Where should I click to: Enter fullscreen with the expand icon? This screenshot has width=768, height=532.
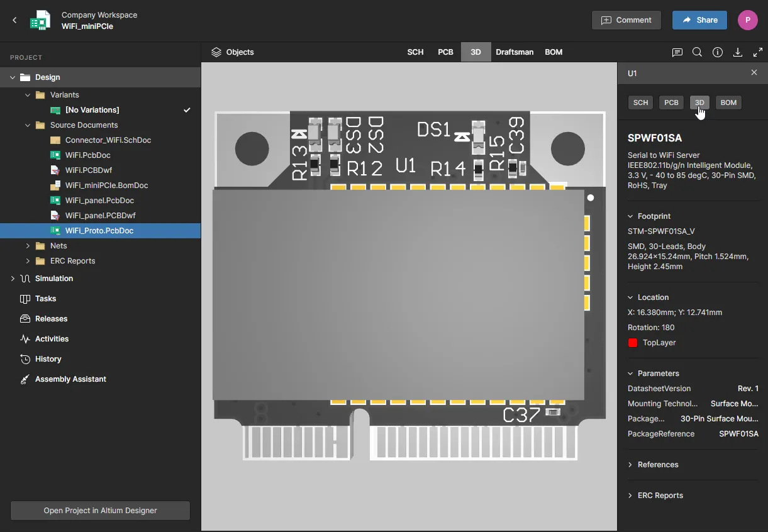(x=758, y=52)
